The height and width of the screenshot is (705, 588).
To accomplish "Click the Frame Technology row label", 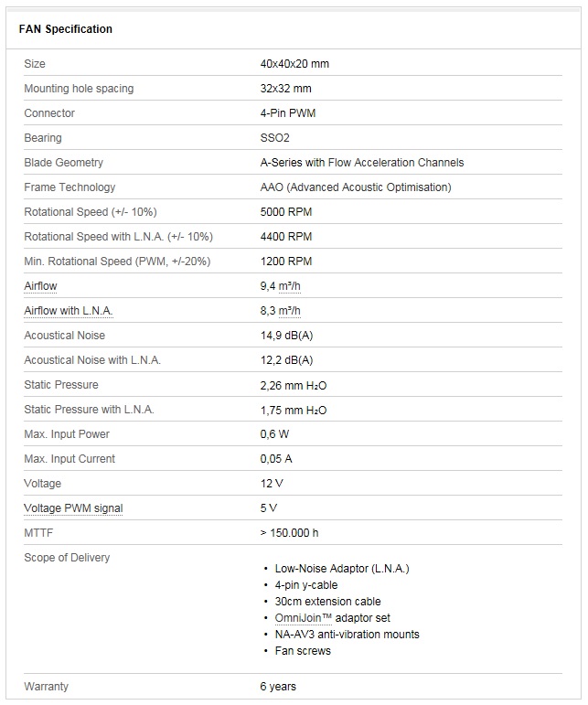I will (x=69, y=187).
